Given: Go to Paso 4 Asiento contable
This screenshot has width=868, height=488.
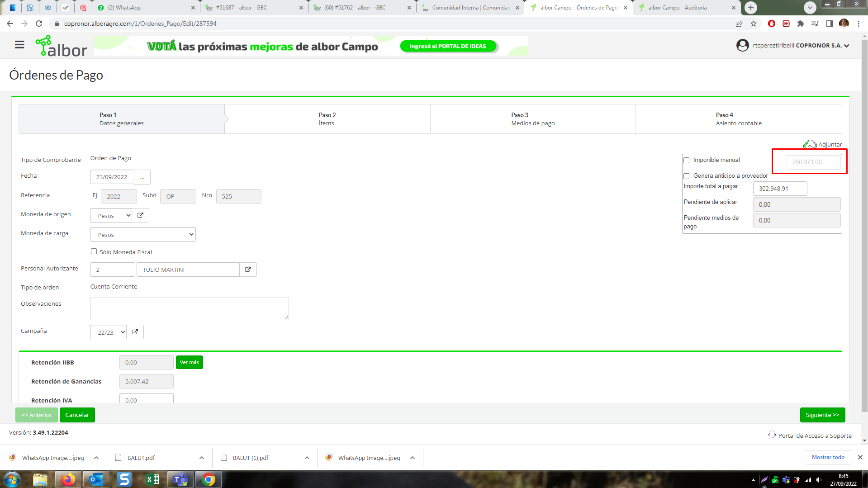Looking at the screenshot, I should [x=739, y=119].
